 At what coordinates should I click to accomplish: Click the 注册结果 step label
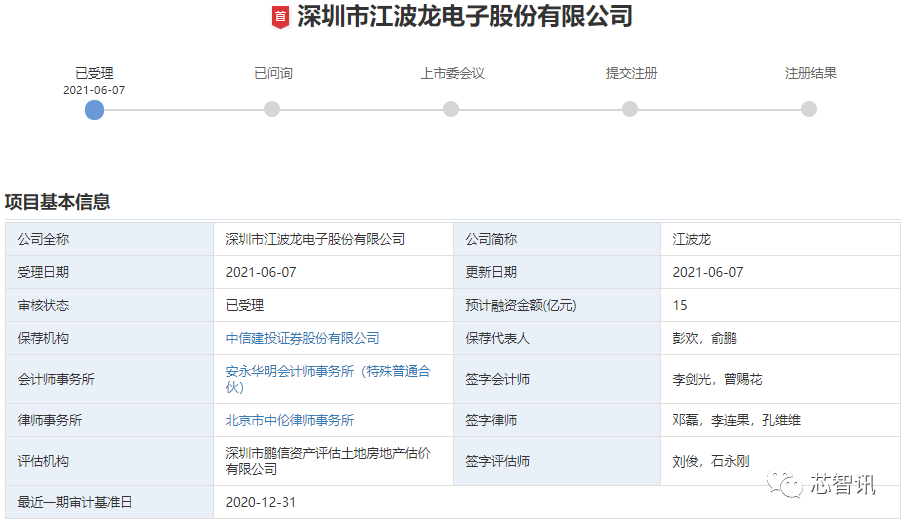pyautogui.click(x=810, y=73)
